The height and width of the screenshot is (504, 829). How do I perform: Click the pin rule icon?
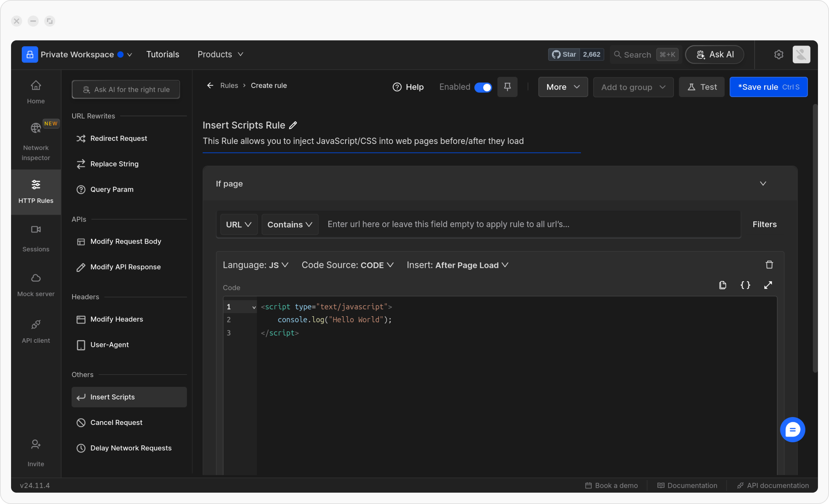tap(507, 87)
